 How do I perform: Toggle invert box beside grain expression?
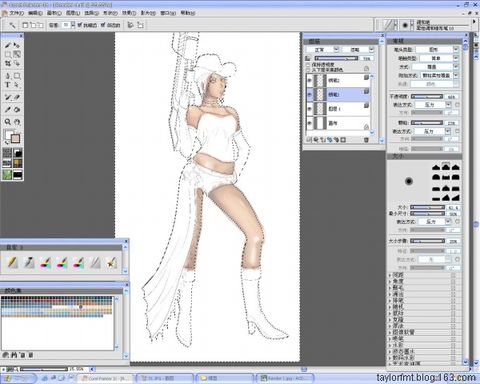pos(457,131)
